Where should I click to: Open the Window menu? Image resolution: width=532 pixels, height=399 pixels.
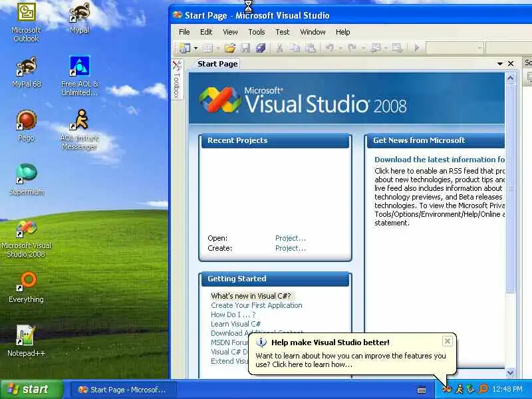tap(313, 32)
